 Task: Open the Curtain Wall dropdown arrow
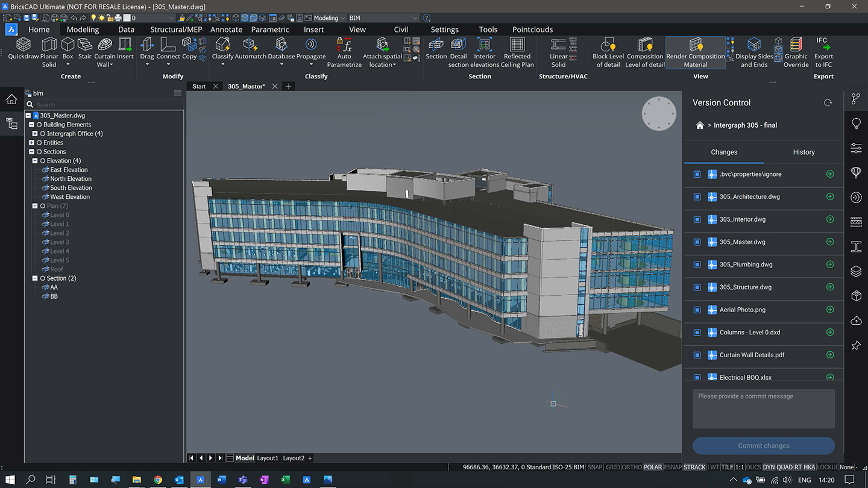click(x=112, y=65)
